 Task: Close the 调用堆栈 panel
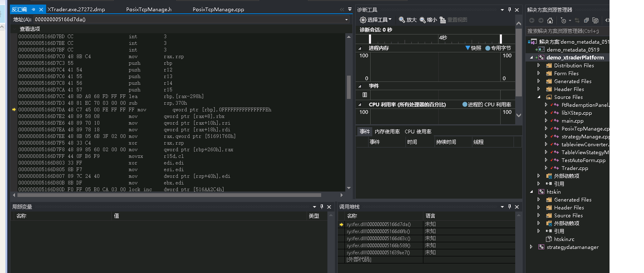517,207
